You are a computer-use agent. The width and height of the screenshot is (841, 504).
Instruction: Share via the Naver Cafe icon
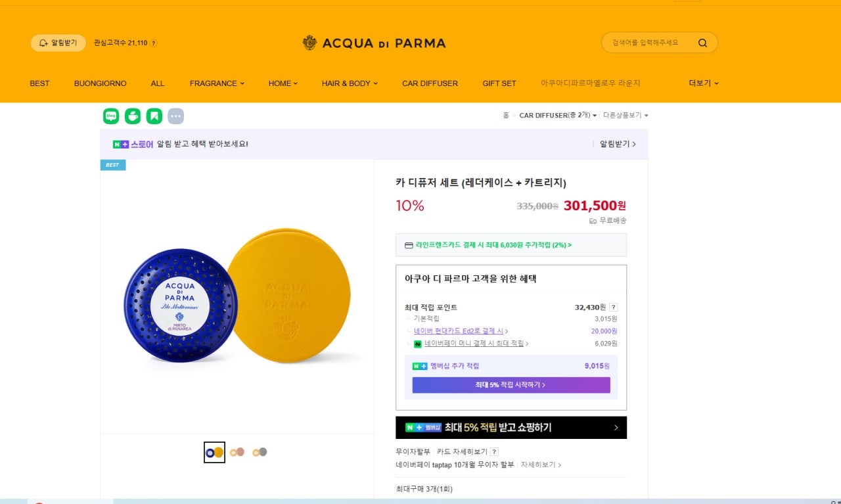132,116
